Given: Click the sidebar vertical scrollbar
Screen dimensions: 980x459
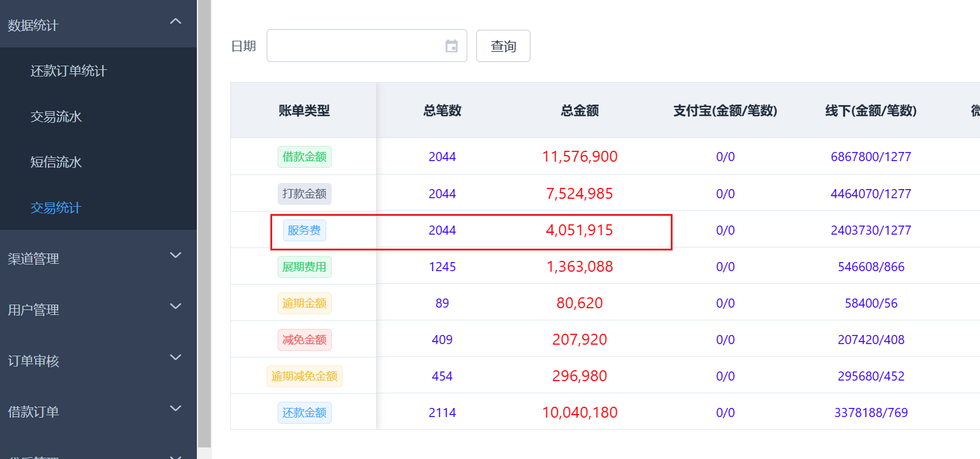Looking at the screenshot, I should [x=205, y=225].
